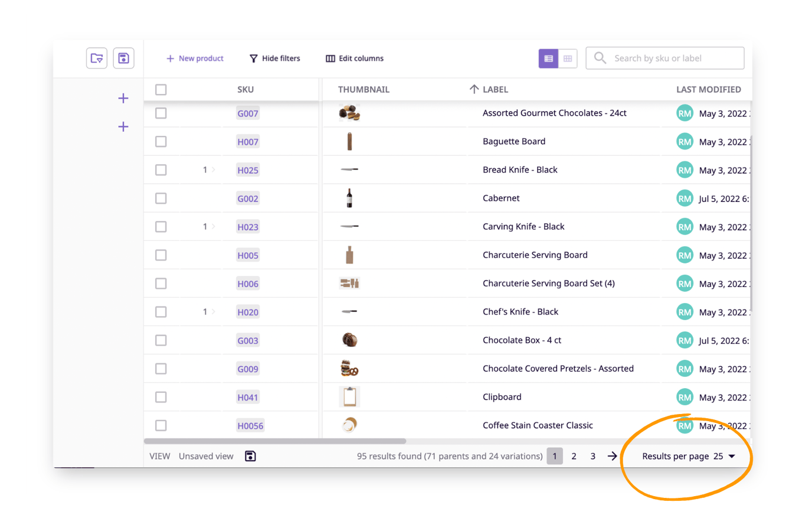812x508 pixels.
Task: Click the save view icon in sidebar header
Action: (123, 58)
